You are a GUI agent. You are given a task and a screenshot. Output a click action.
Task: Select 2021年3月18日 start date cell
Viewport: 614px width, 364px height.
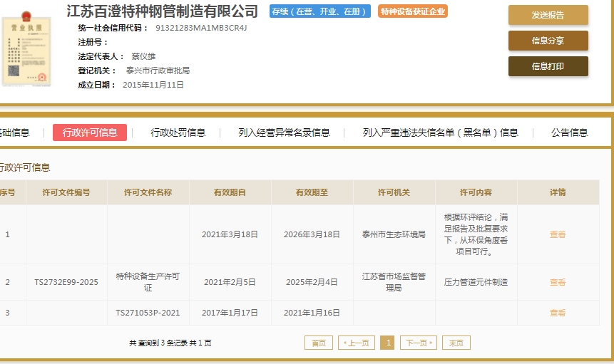(x=230, y=234)
